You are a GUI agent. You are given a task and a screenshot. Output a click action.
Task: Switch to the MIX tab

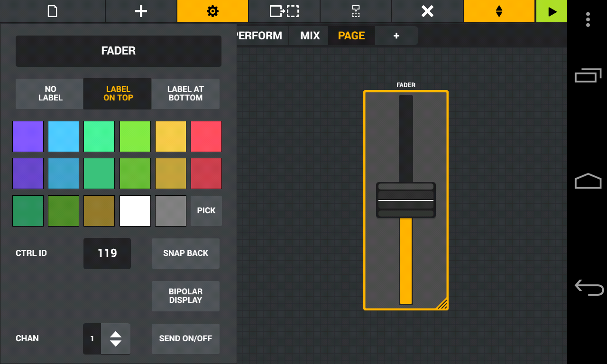coord(308,35)
